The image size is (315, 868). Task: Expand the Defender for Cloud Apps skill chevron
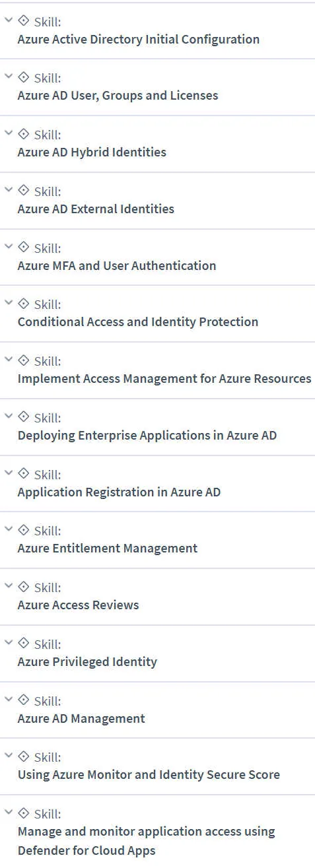(x=8, y=813)
